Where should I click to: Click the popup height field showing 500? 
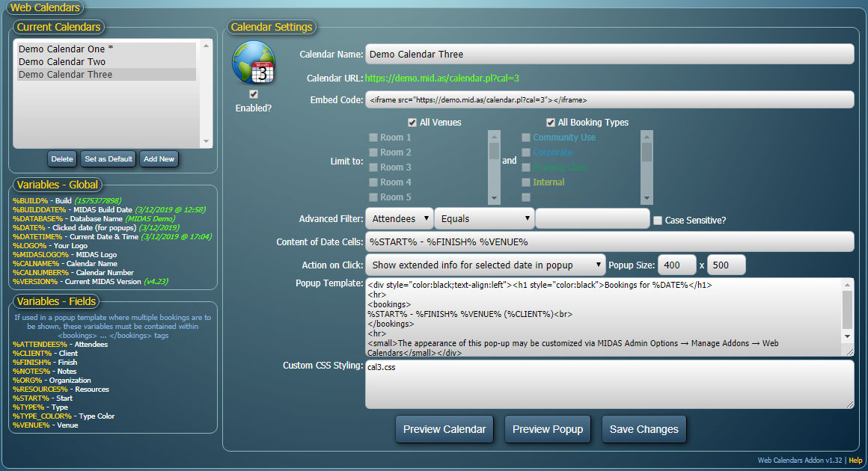tap(727, 265)
